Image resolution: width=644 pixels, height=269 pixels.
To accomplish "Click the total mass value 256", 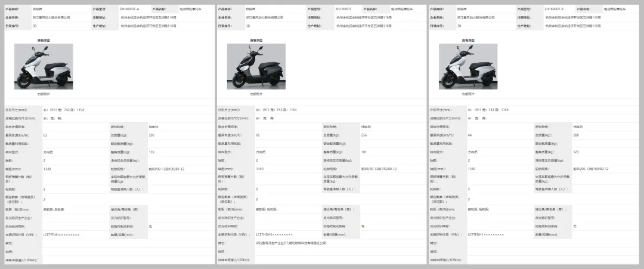I will coord(364,135).
